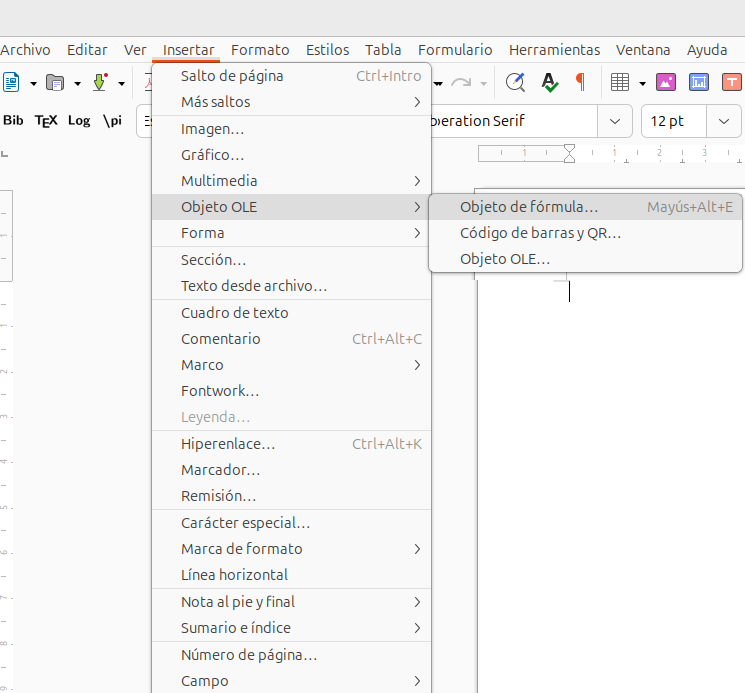
Task: Toggle formatting marks pilcrow icon
Action: pyautogui.click(x=580, y=83)
